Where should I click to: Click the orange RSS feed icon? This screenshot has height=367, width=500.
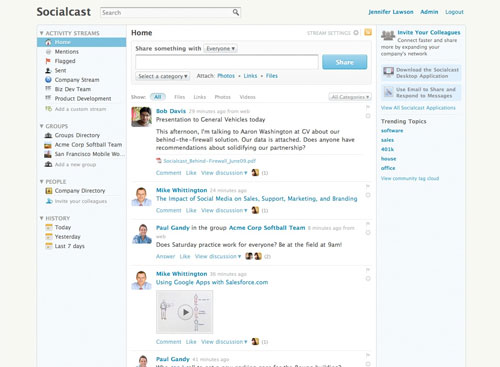click(368, 32)
